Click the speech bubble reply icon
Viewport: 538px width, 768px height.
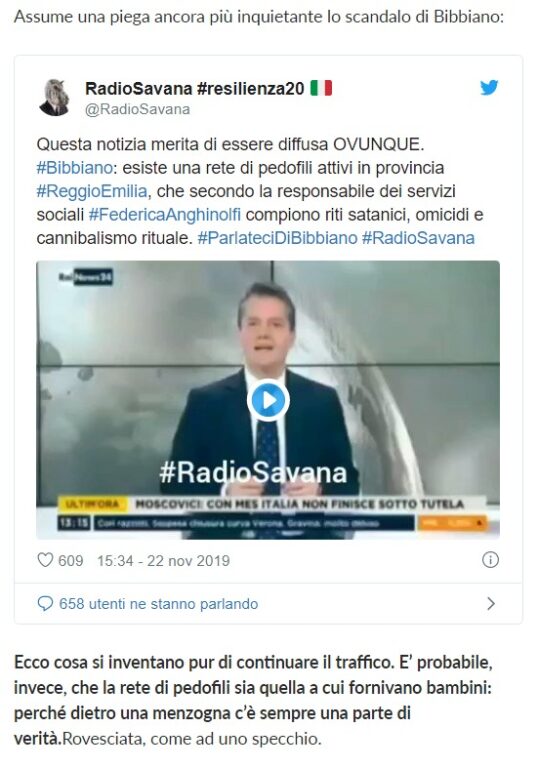coord(45,603)
